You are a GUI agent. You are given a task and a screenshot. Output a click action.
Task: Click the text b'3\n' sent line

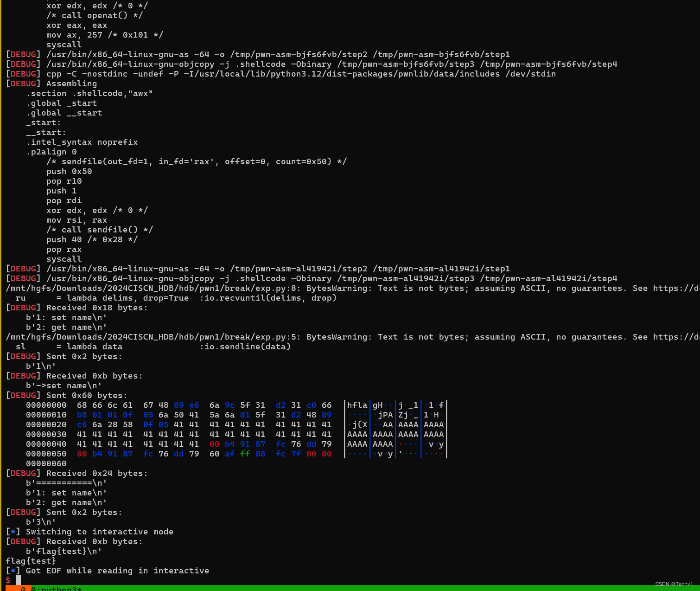[41, 522]
